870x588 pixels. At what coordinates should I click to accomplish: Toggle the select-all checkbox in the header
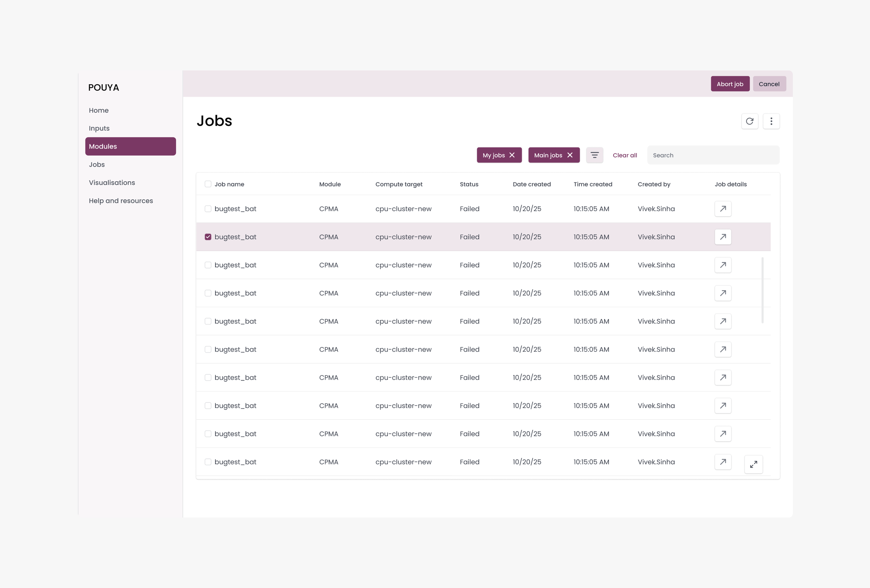pos(208,184)
